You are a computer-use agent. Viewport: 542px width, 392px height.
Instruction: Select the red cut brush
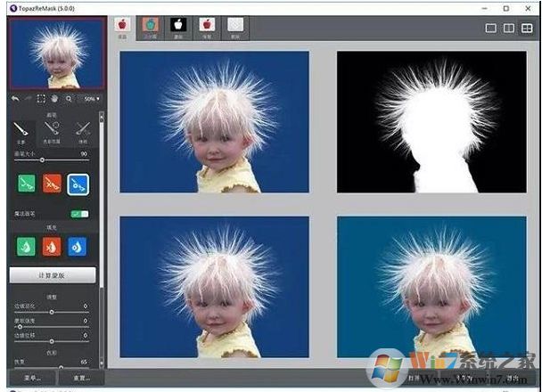[x=53, y=184]
